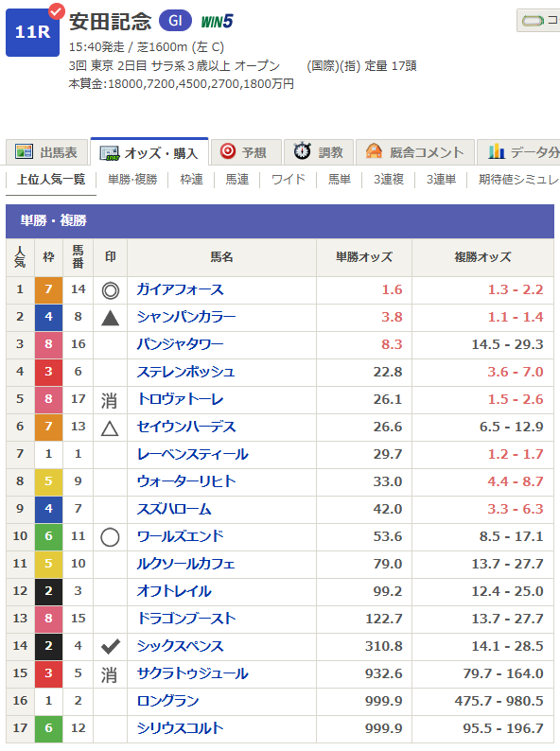Image resolution: width=560 pixels, height=751 pixels.
Task: Open the 出馬表 tab
Action: (47, 152)
